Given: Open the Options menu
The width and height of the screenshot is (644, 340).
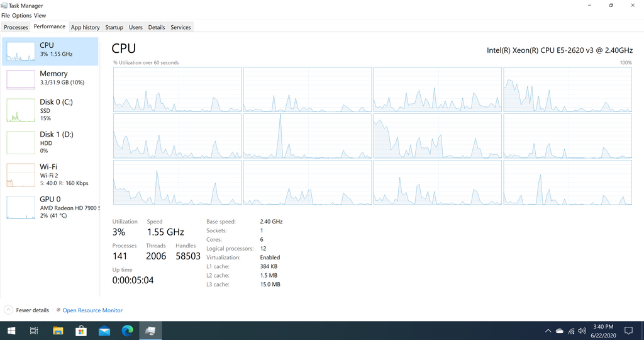Looking at the screenshot, I should coord(22,16).
